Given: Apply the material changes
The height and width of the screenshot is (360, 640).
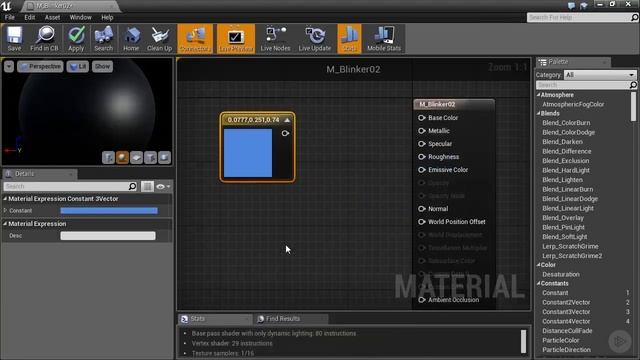Looking at the screenshot, I should [x=76, y=39].
